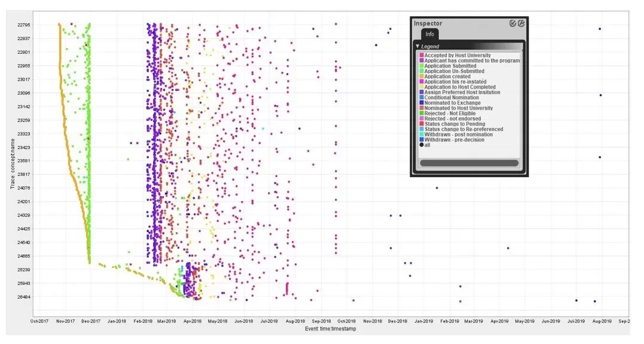Select the 'Nominated to Exchange' blue swatch
The width and height of the screenshot is (644, 344).
[422, 103]
